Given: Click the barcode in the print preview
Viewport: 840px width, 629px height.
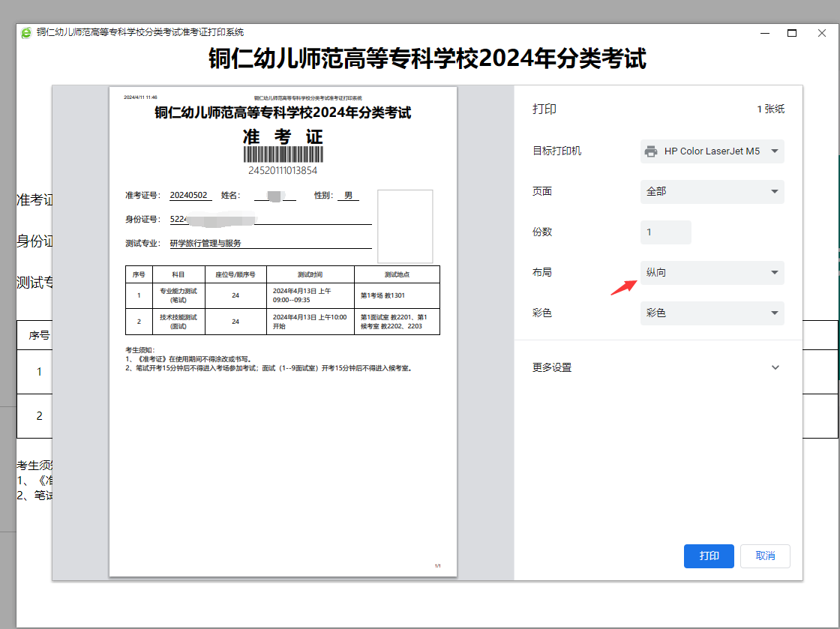Looking at the screenshot, I should 283,155.
